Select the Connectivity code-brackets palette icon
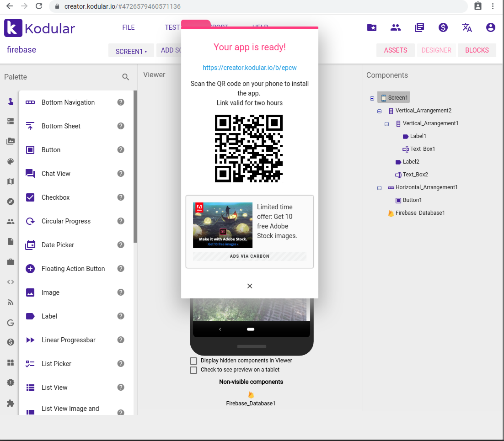504x441 pixels. (11, 282)
